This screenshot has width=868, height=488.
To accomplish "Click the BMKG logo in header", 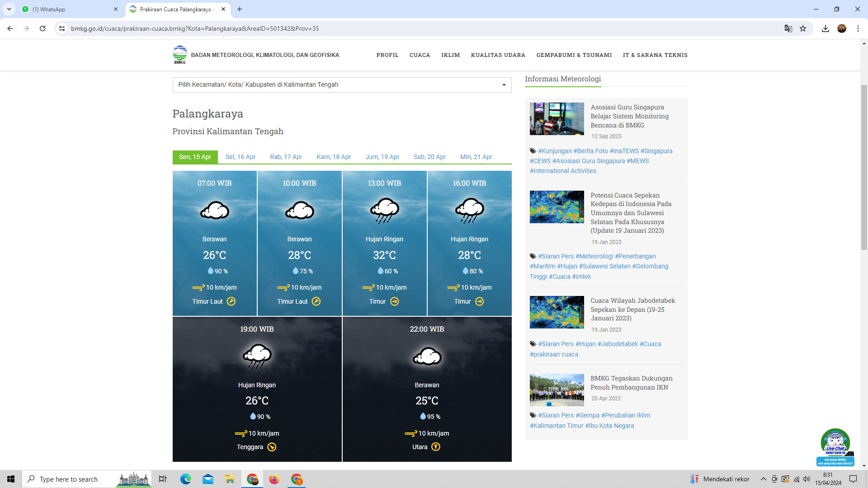I will (x=179, y=55).
